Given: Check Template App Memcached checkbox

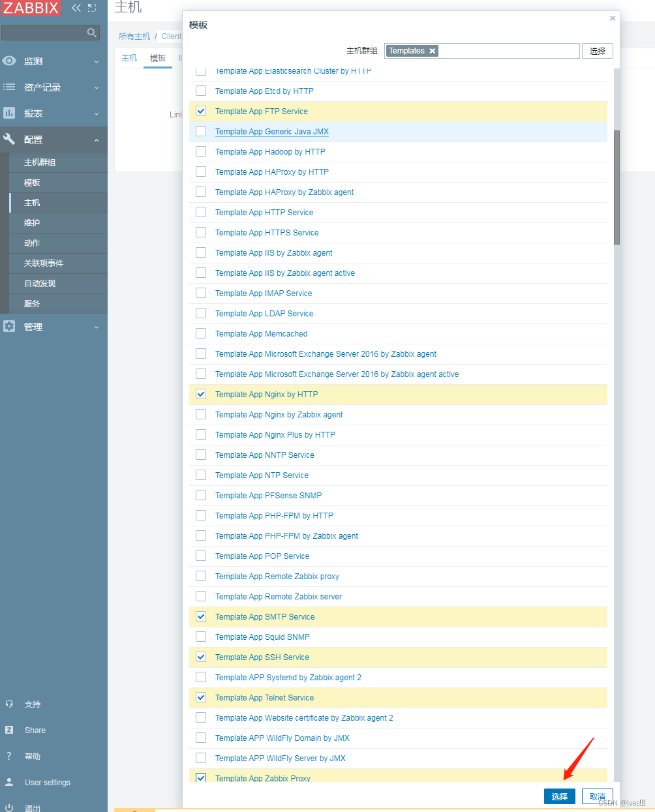Looking at the screenshot, I should coord(201,333).
